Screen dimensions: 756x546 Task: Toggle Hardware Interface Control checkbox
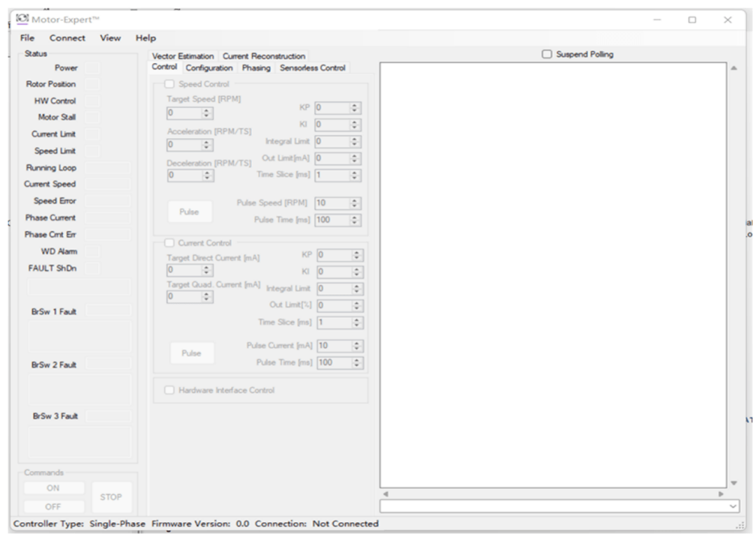[169, 391]
